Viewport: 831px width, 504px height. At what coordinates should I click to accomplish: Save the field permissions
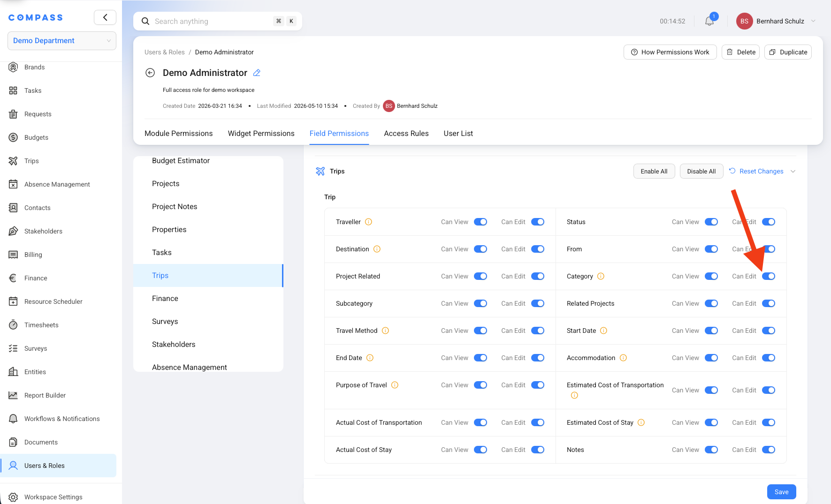coord(782,492)
